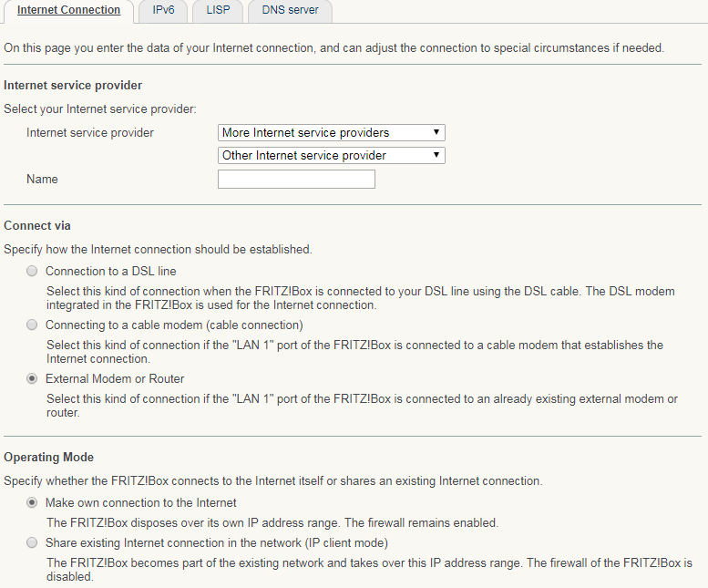Select the Connection to a DSL line radio button
The height and width of the screenshot is (588, 708).
[33, 272]
